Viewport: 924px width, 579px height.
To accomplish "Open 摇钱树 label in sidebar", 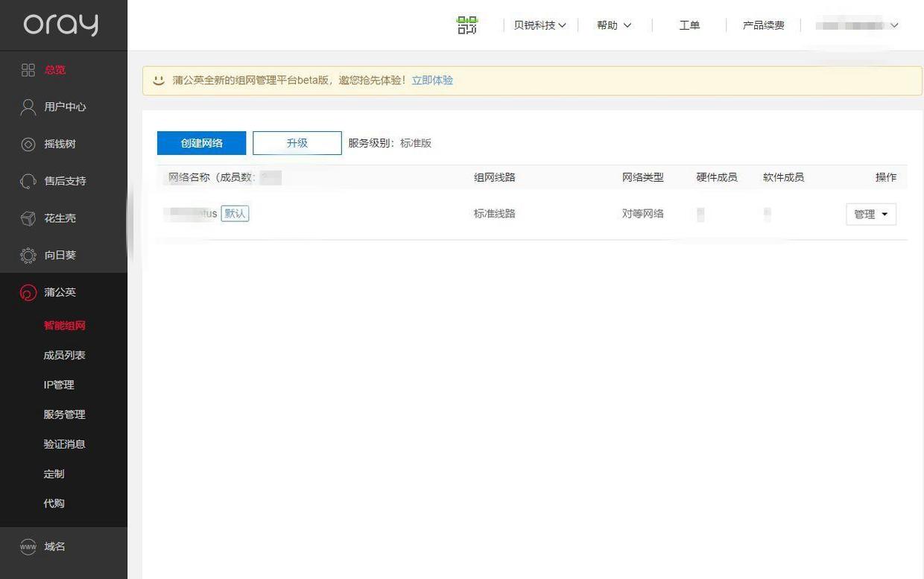I will pos(60,144).
